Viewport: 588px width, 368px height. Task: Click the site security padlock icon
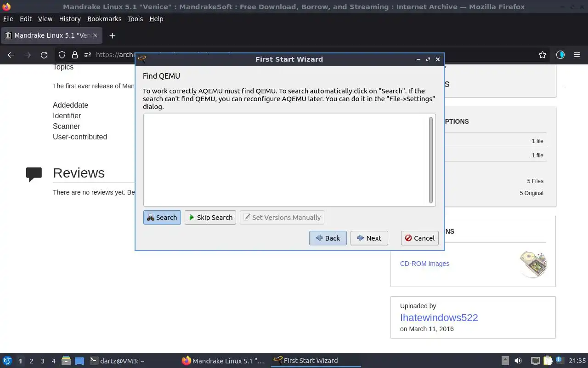click(x=74, y=55)
